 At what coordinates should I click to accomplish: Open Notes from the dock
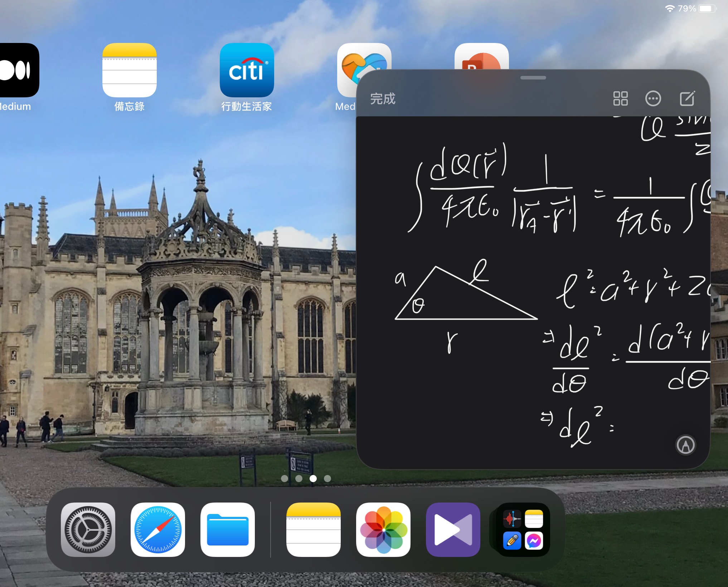click(313, 529)
